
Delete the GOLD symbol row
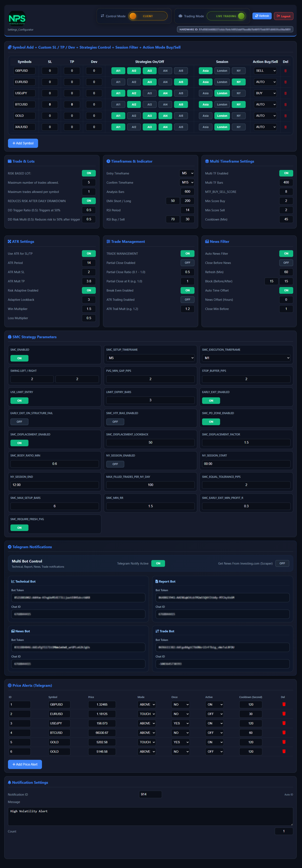[x=285, y=116]
